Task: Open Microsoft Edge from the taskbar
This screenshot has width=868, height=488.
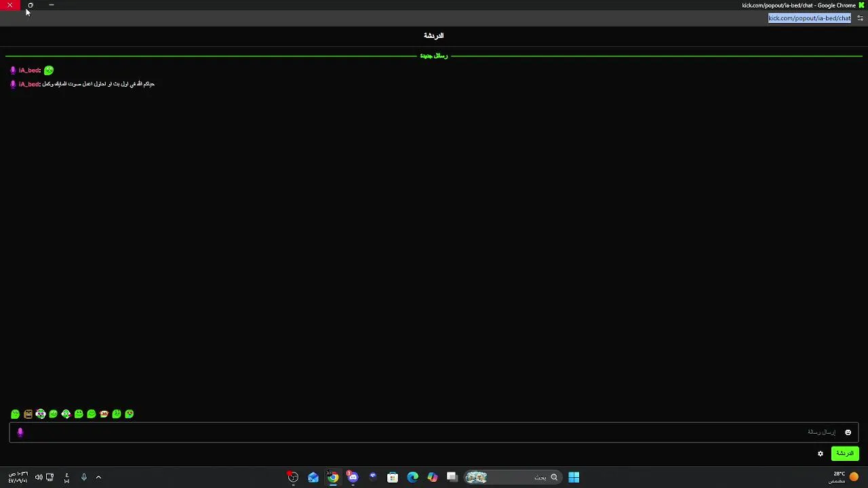Action: click(412, 477)
